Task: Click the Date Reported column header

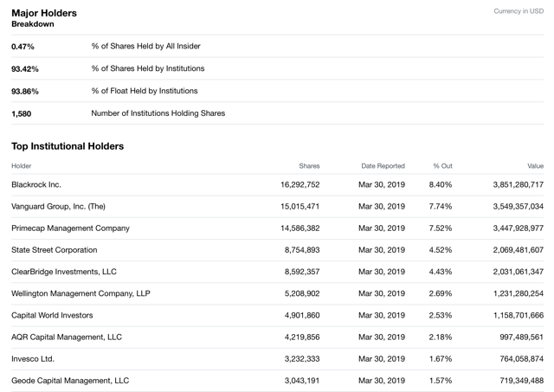Action: point(383,166)
